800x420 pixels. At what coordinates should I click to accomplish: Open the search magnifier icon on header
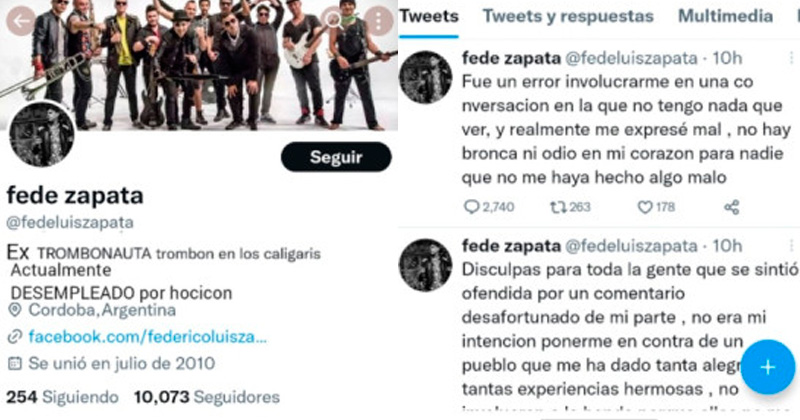pyautogui.click(x=333, y=20)
